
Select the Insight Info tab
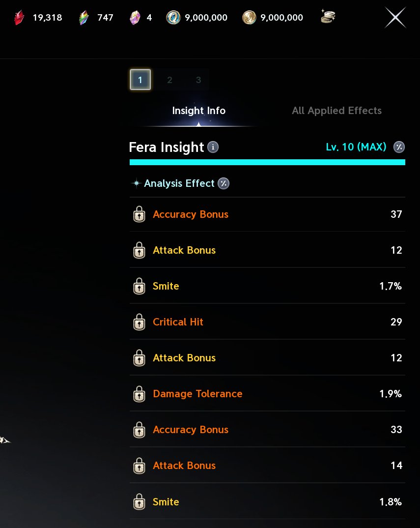click(199, 111)
